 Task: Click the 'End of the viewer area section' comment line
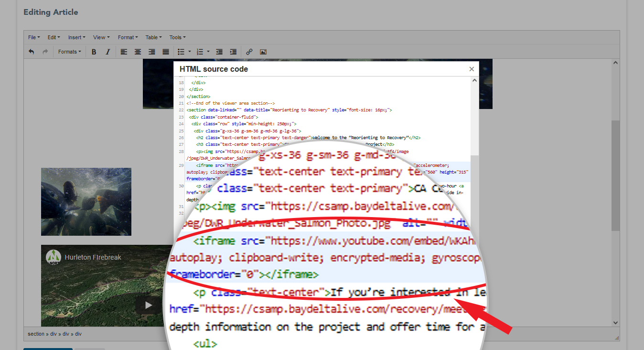[231, 103]
